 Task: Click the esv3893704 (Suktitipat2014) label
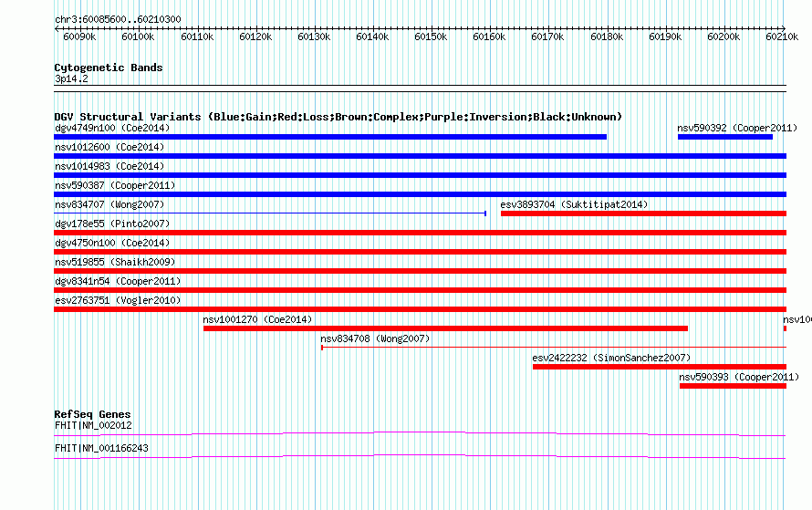(574, 204)
